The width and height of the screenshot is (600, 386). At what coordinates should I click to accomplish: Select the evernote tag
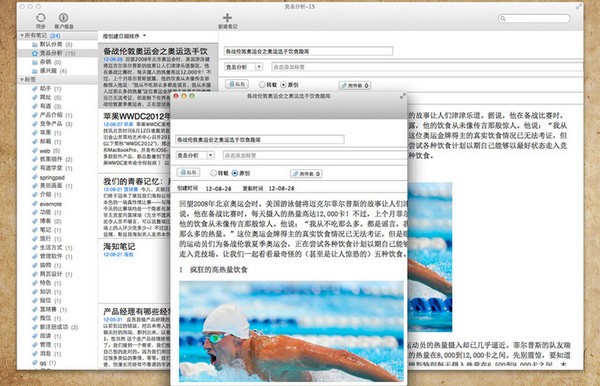(47, 204)
